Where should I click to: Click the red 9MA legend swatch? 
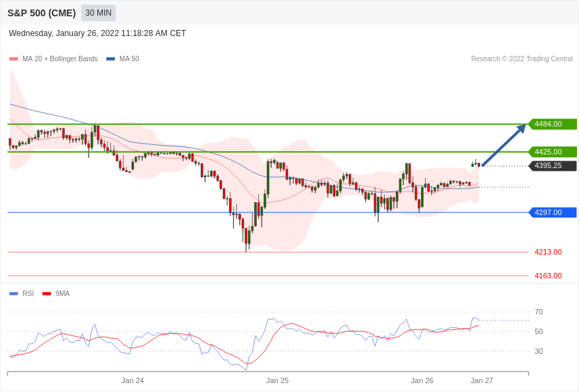47,293
